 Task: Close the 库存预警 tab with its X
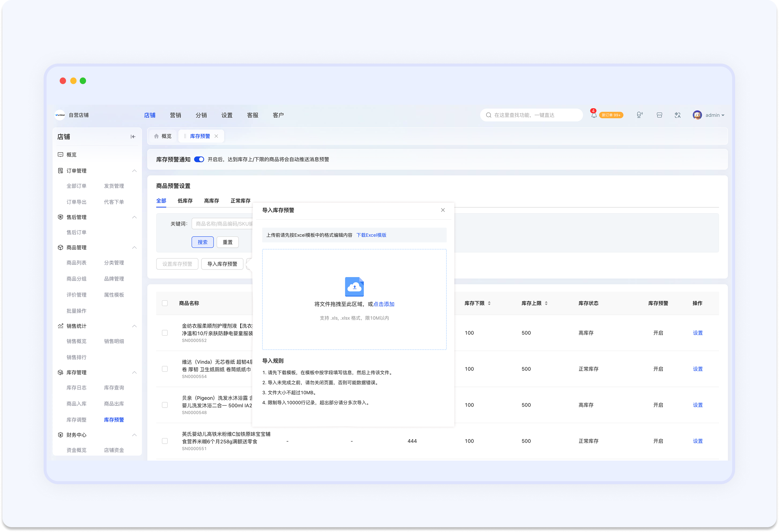click(x=216, y=136)
